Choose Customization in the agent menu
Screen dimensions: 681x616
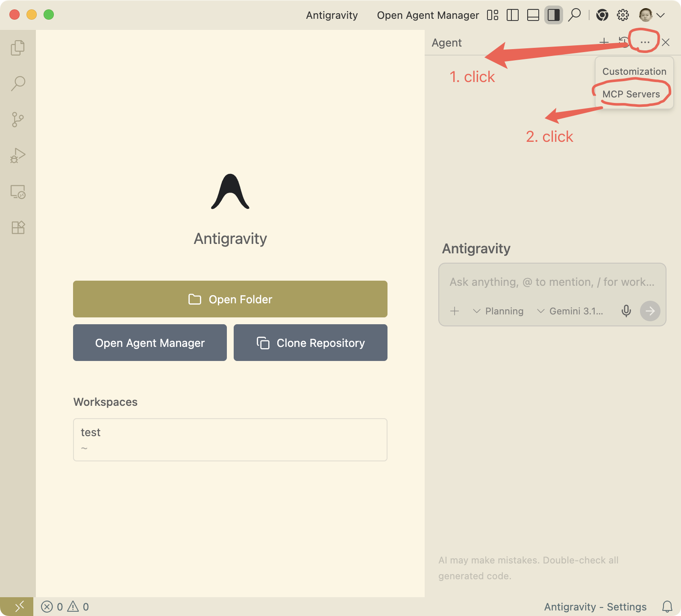click(634, 71)
